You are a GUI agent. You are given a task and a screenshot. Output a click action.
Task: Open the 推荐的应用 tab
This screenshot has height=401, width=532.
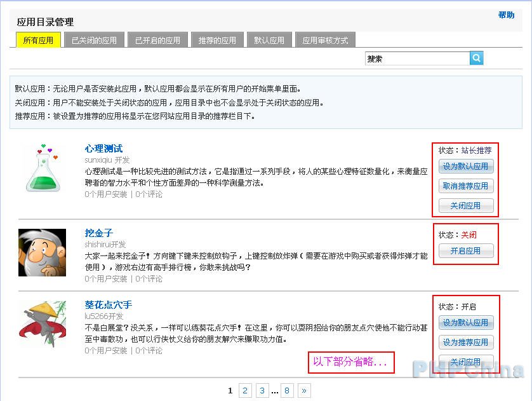point(217,40)
